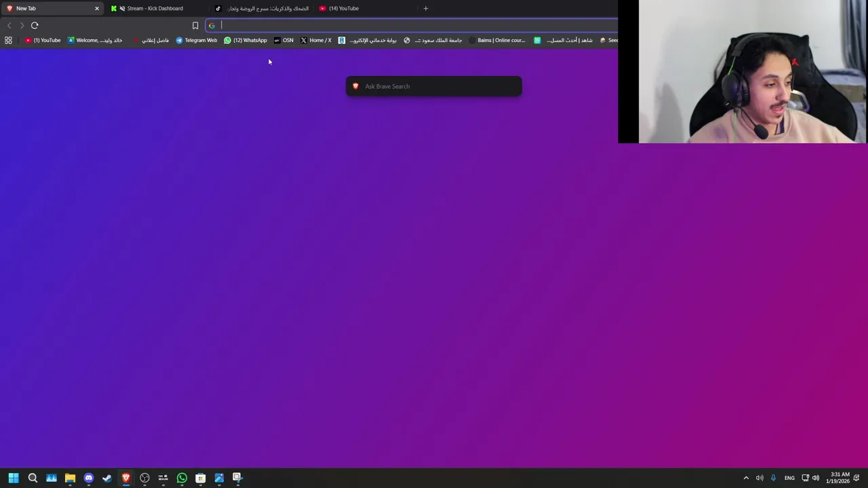Open the clock showing 3:31 AM
The height and width of the screenshot is (488, 868).
(838, 478)
